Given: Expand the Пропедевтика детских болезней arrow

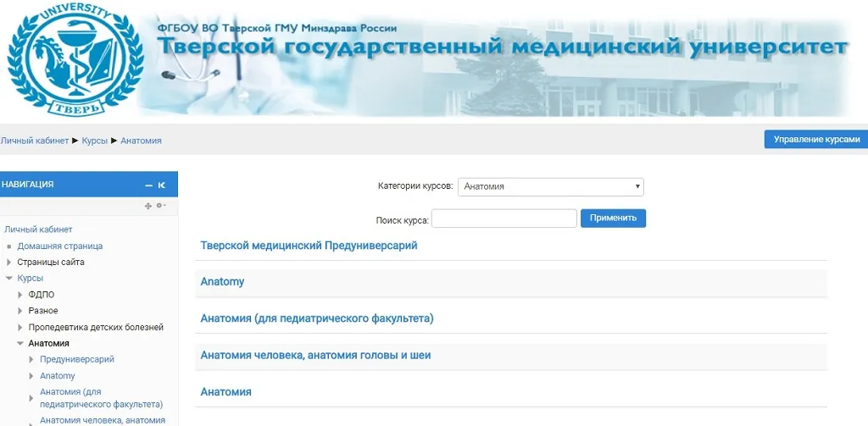Looking at the screenshot, I should tap(20, 328).
